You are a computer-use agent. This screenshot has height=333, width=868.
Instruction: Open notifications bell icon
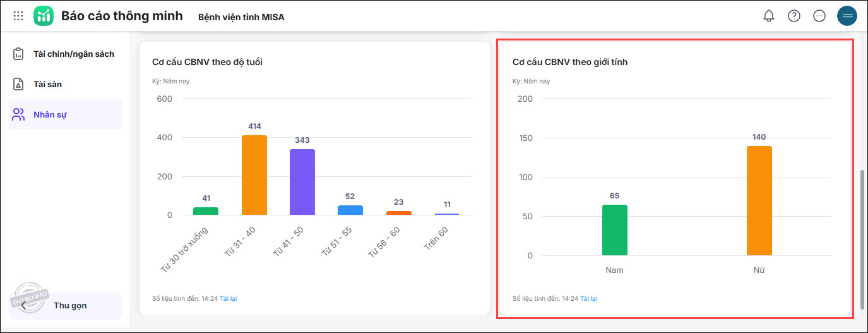coord(769,16)
